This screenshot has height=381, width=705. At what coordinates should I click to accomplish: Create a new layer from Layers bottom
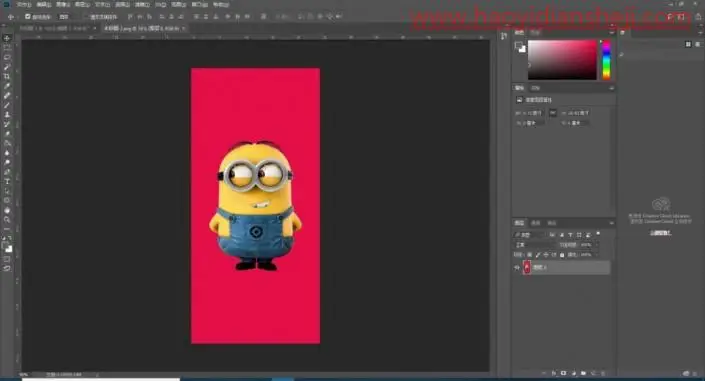[593, 373]
